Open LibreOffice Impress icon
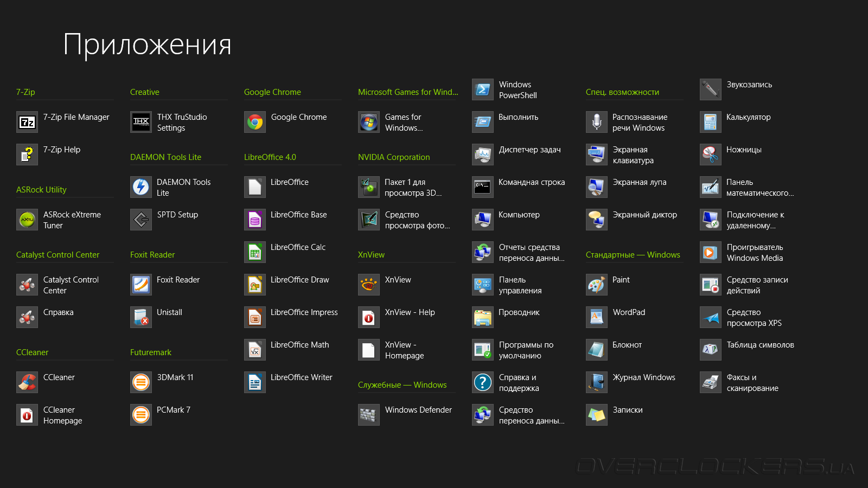This screenshot has height=488, width=868. 255,317
